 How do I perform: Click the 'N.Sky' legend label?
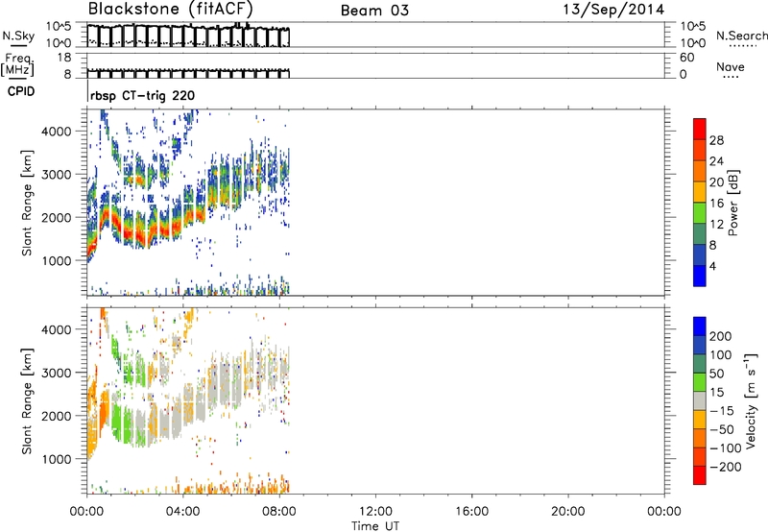pyautogui.click(x=18, y=36)
